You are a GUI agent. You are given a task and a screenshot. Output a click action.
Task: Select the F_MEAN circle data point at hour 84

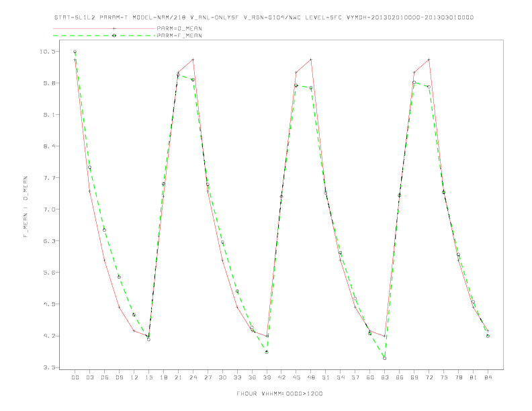(x=488, y=336)
